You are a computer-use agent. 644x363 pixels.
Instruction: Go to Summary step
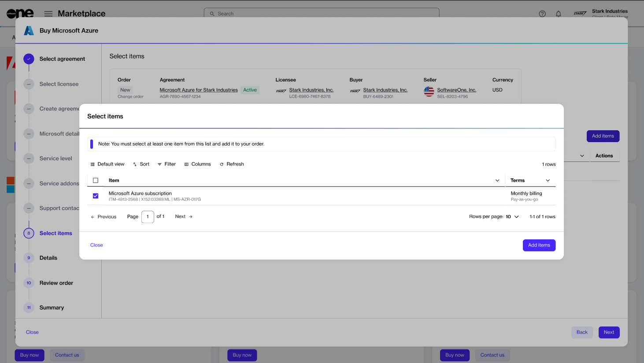pyautogui.click(x=52, y=308)
